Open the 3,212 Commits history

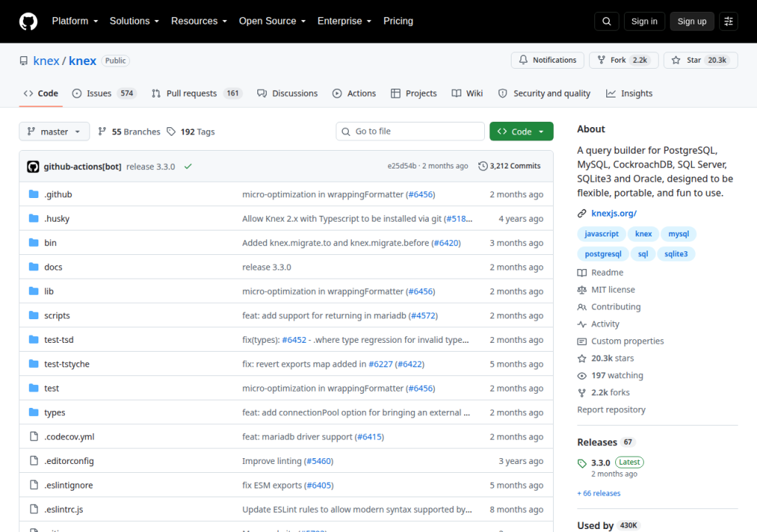click(509, 166)
